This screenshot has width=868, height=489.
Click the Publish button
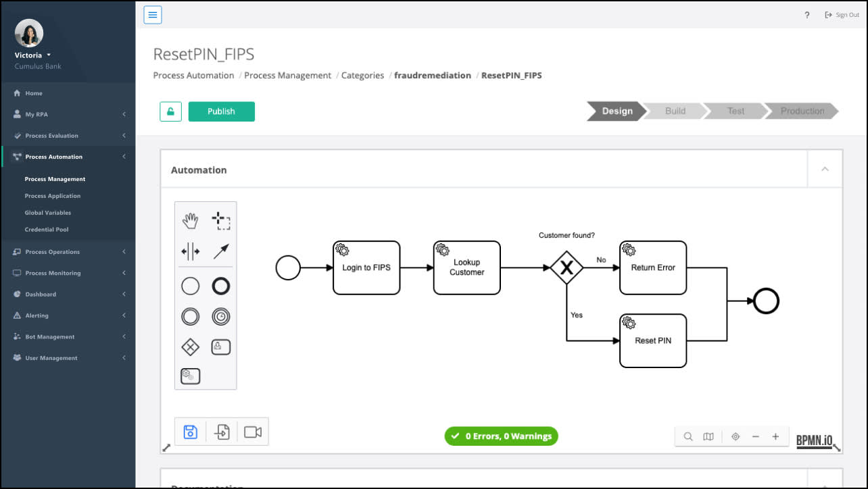pyautogui.click(x=221, y=111)
